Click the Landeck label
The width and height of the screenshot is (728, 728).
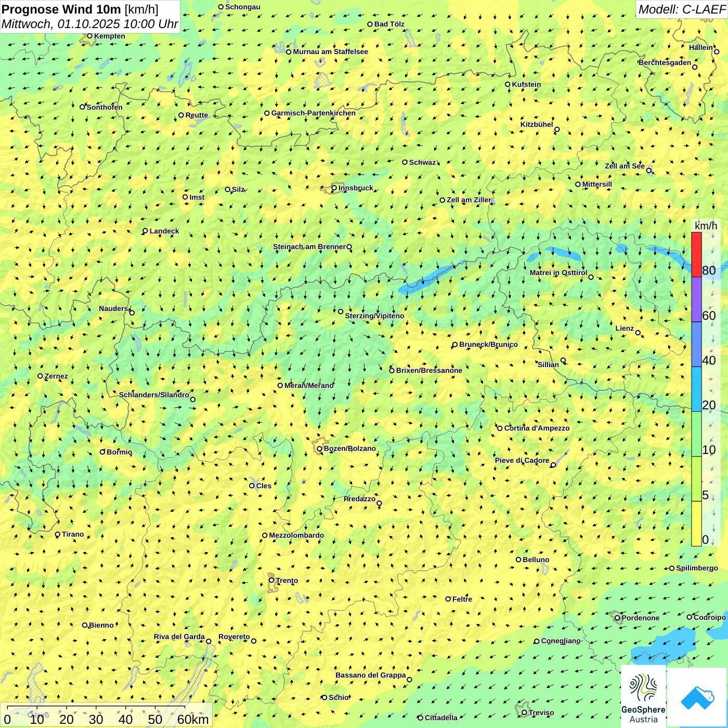164,231
